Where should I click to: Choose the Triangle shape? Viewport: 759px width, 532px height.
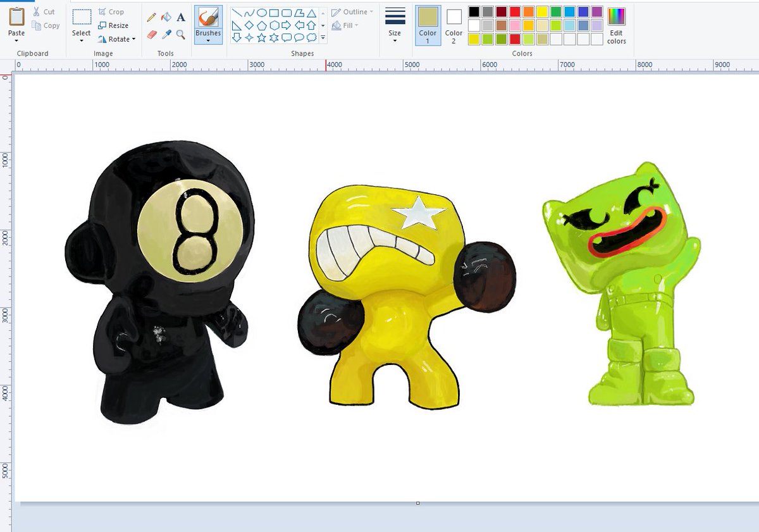(x=311, y=13)
